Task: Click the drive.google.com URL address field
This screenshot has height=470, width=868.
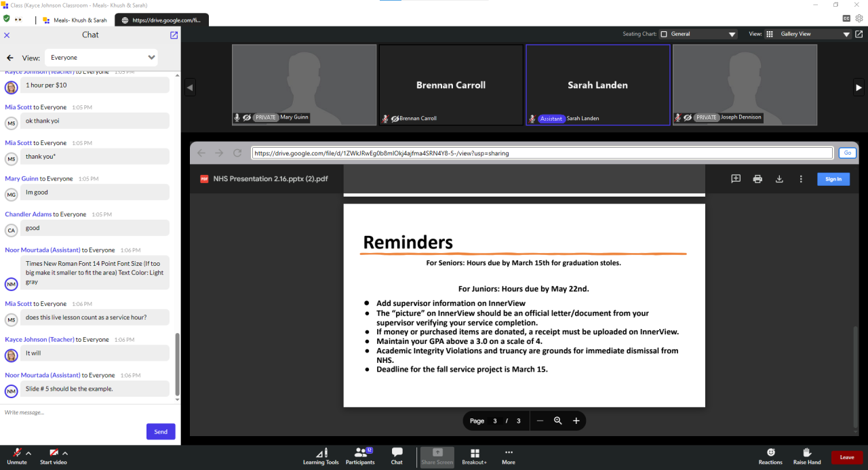Action: pyautogui.click(x=542, y=153)
